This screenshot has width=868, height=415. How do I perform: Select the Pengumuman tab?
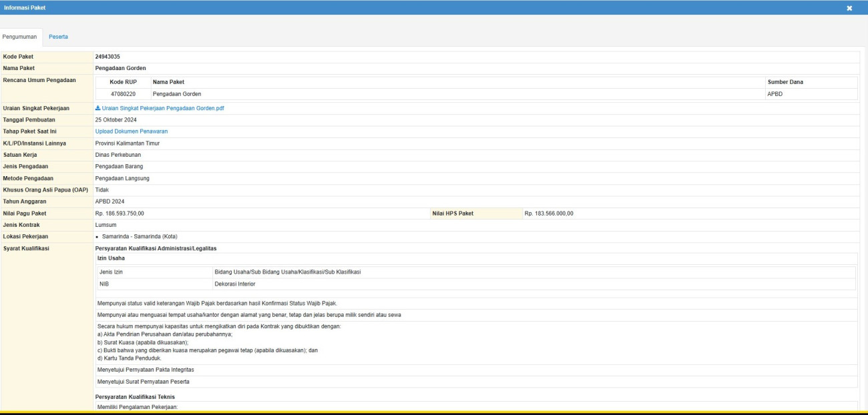[x=20, y=36]
